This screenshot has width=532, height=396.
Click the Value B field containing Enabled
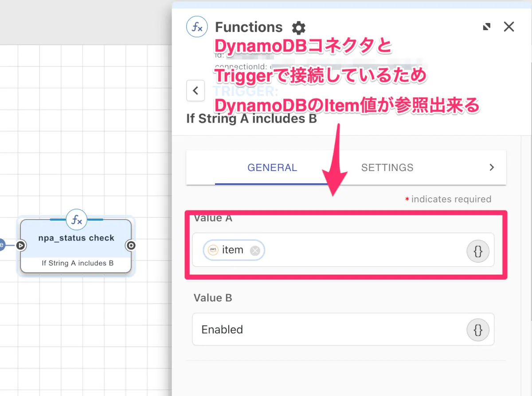pyautogui.click(x=328, y=330)
